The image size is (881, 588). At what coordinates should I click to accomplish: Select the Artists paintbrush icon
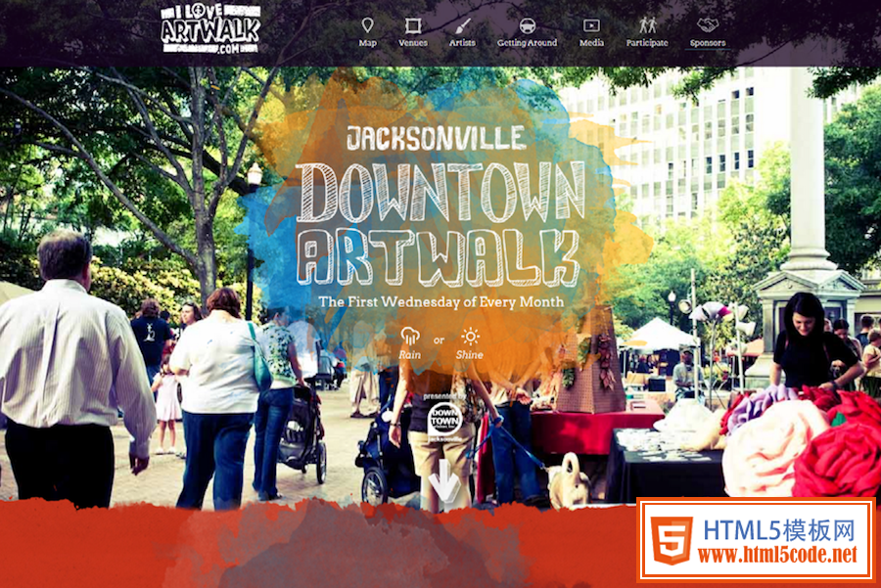point(462,25)
